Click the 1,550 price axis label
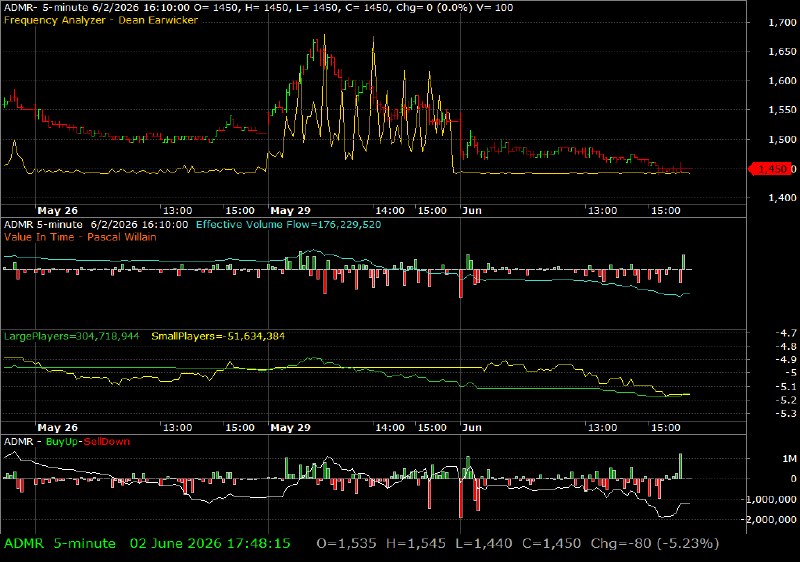Viewport: 800px width, 562px height. pyautogui.click(x=782, y=110)
